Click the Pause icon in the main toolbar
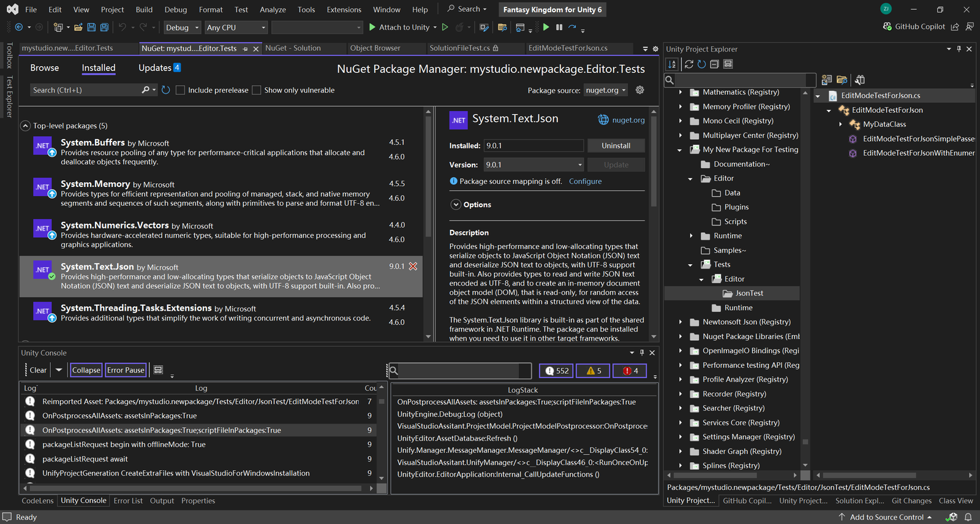Image resolution: width=980 pixels, height=524 pixels. (x=559, y=28)
